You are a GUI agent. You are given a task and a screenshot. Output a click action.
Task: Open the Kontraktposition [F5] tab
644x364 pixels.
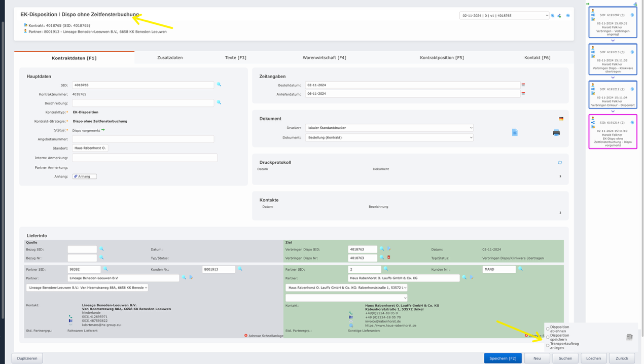442,58
